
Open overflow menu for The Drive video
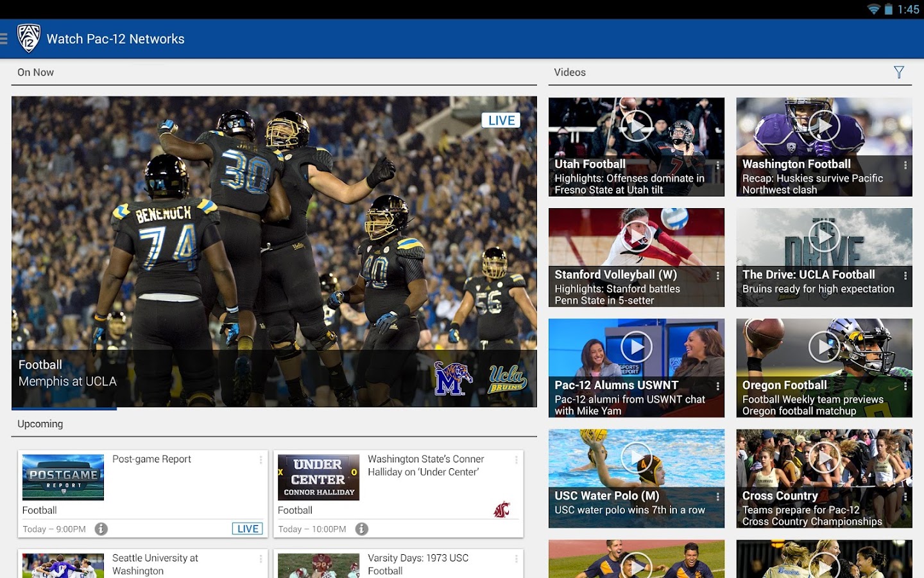(905, 276)
